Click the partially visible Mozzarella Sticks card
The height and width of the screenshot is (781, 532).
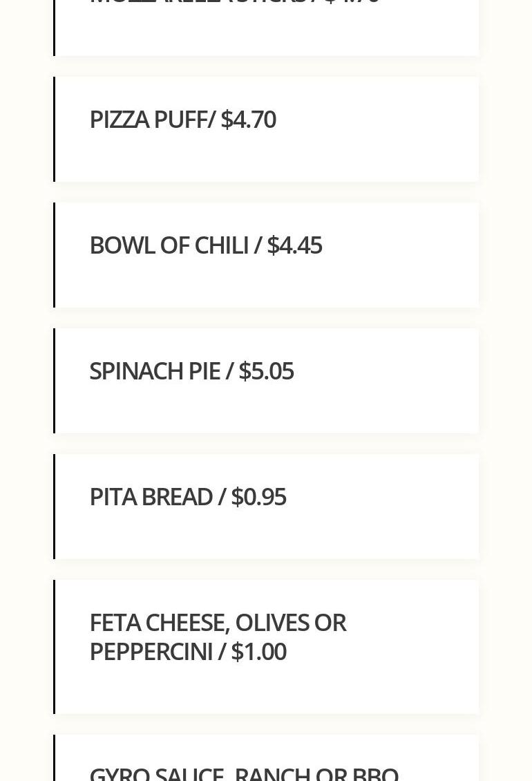click(x=266, y=28)
